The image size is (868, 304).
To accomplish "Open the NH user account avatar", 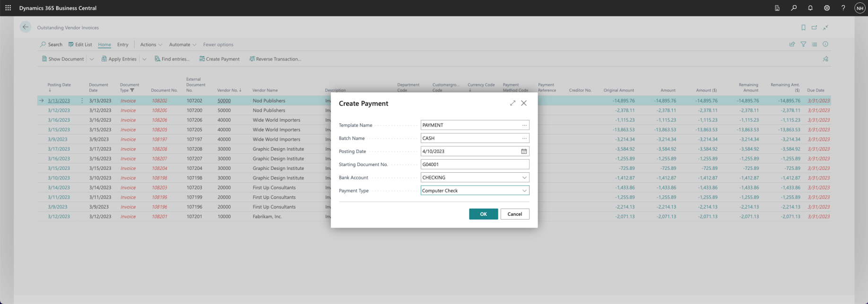I will coord(859,8).
